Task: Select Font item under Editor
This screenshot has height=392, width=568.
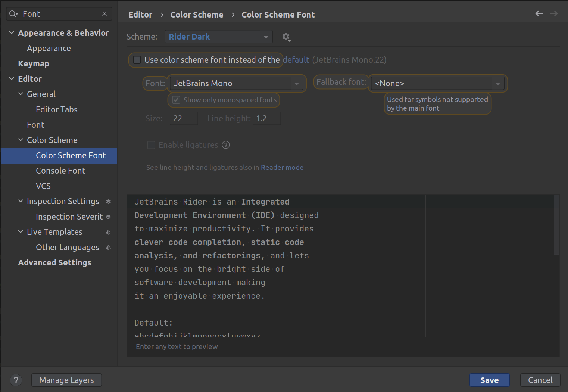Action: pos(35,125)
